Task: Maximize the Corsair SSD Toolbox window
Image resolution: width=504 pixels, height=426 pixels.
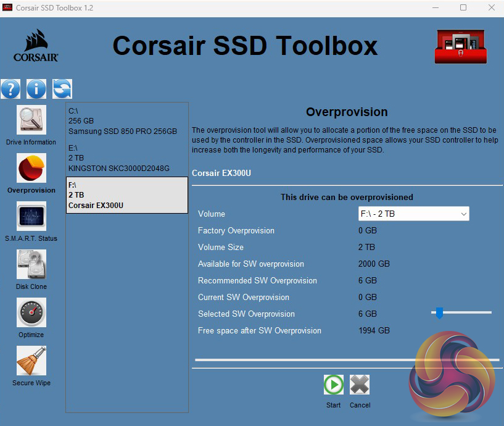Action: pos(463,8)
